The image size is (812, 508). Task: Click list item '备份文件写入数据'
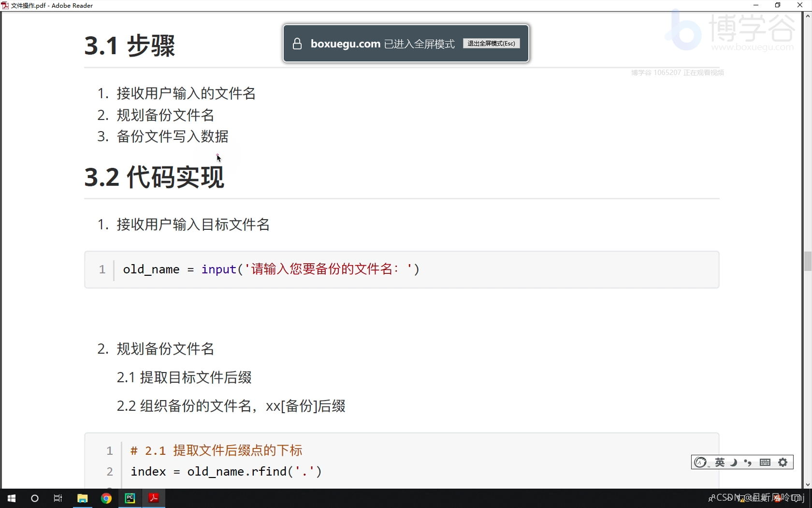click(x=173, y=136)
